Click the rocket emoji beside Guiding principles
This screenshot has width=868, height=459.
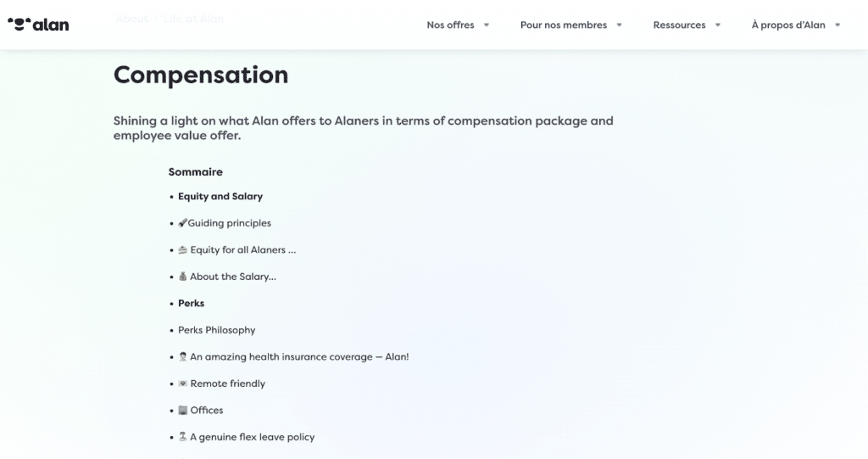(x=183, y=223)
